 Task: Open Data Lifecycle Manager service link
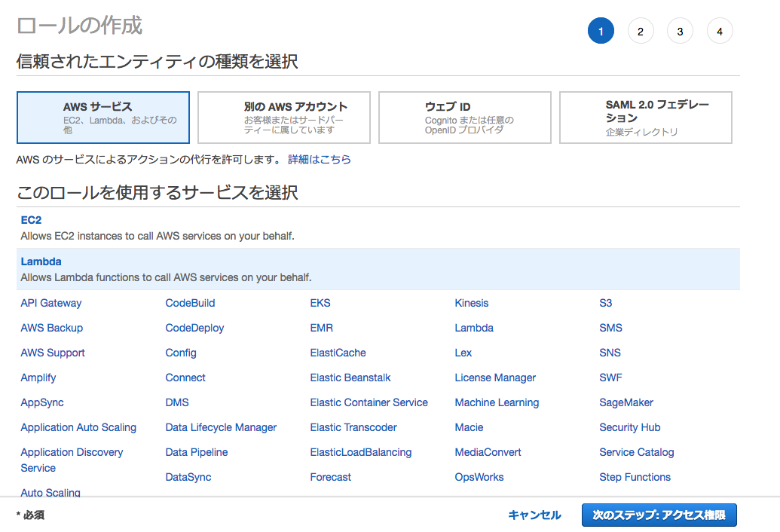click(x=221, y=427)
